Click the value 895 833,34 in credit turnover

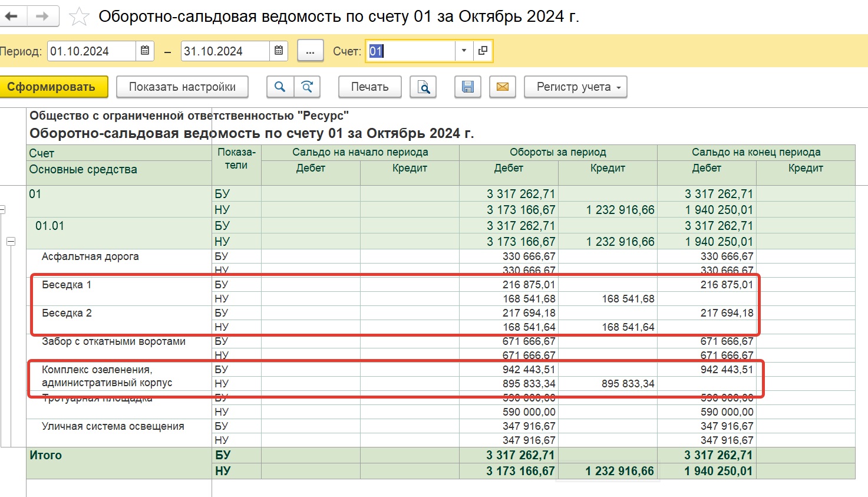click(628, 384)
